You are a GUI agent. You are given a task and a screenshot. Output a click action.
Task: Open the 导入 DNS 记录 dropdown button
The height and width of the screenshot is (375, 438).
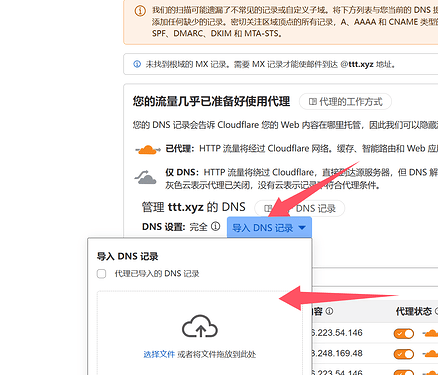[x=269, y=228]
